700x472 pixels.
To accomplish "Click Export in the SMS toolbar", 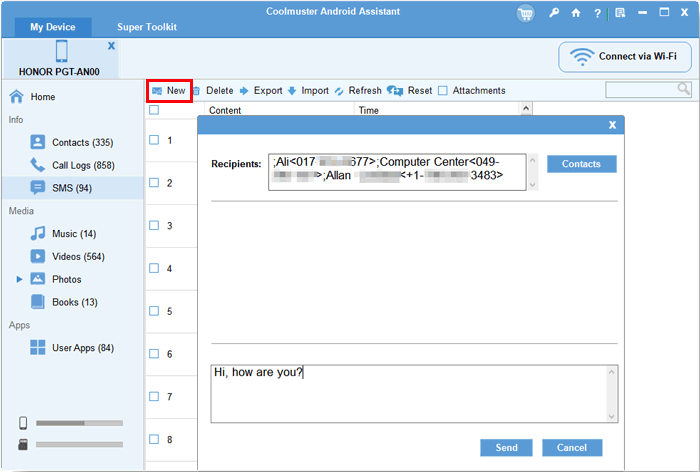I will click(x=260, y=91).
